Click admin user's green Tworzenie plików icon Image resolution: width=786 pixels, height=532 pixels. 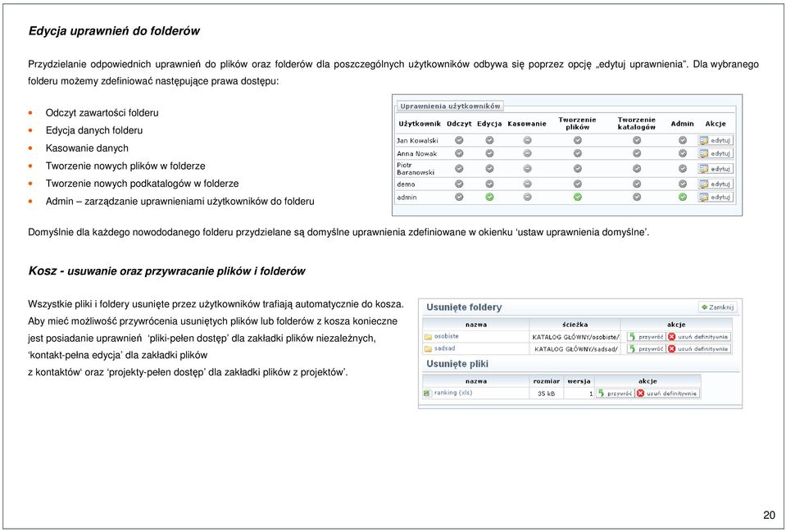pyautogui.click(x=578, y=197)
